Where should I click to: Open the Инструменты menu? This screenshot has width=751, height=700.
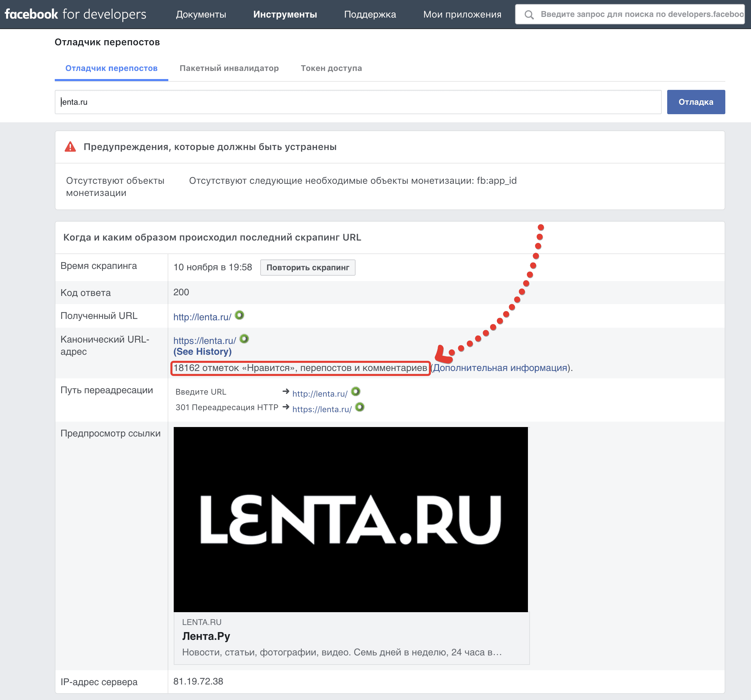pyautogui.click(x=285, y=14)
